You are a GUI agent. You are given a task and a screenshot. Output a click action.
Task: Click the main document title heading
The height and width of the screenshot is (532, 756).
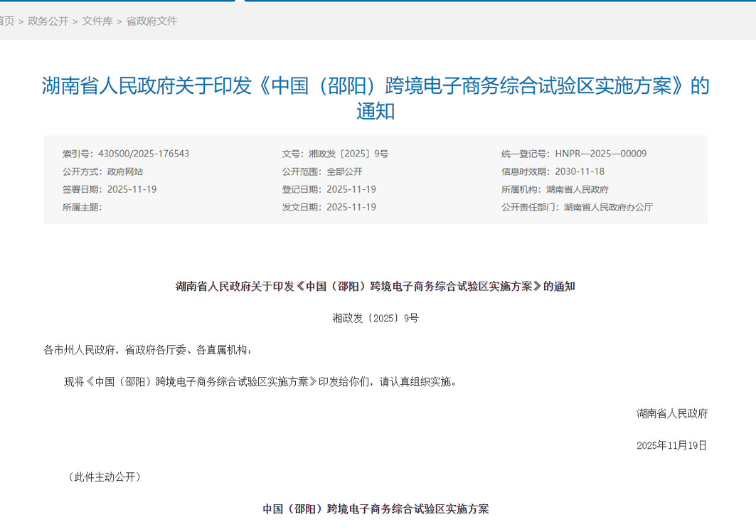tap(377, 95)
